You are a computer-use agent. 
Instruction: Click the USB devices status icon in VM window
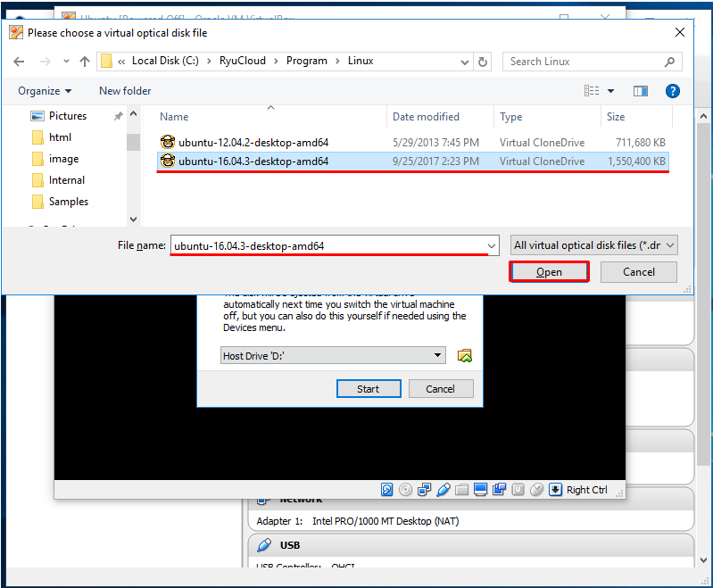coord(443,489)
